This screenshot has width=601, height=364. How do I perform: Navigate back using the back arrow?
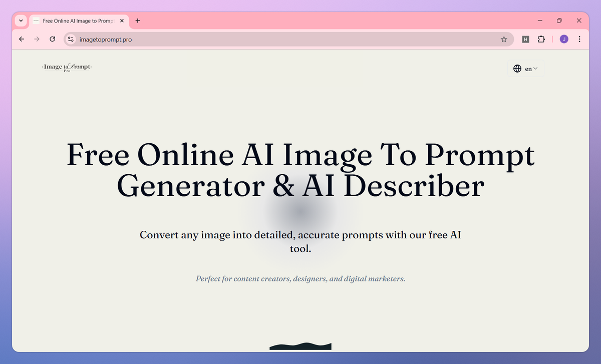click(x=21, y=39)
